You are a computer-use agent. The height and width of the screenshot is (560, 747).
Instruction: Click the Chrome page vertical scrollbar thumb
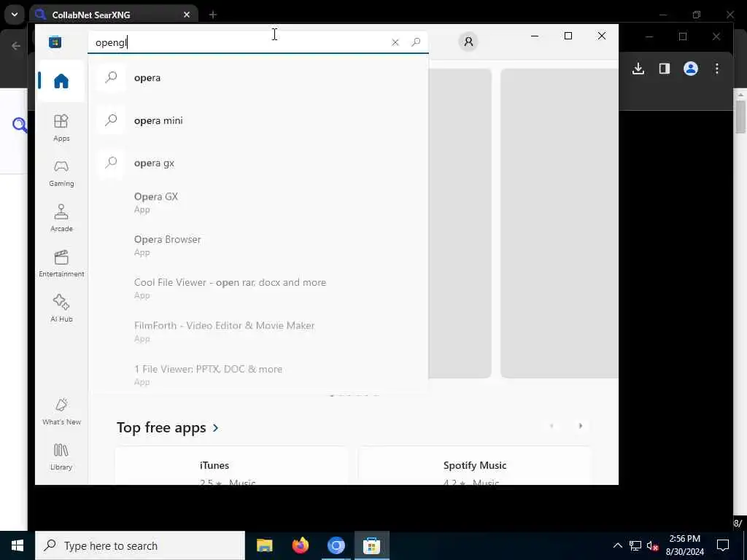[x=740, y=117]
